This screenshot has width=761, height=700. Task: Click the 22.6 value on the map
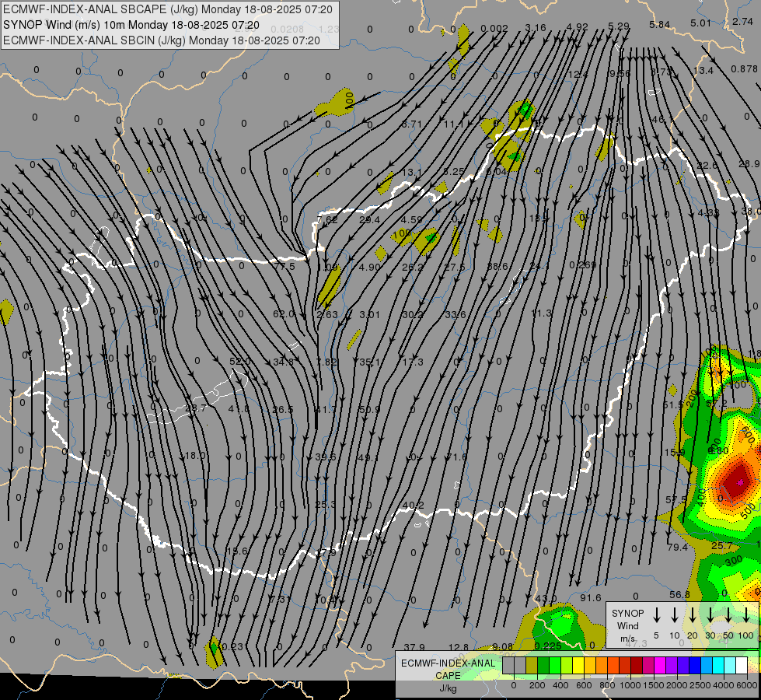707,165
